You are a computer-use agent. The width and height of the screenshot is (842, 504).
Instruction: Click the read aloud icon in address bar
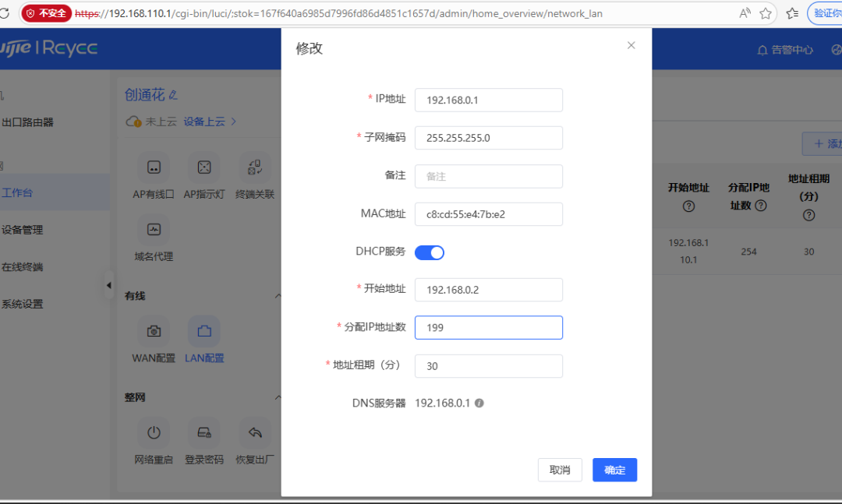[745, 13]
